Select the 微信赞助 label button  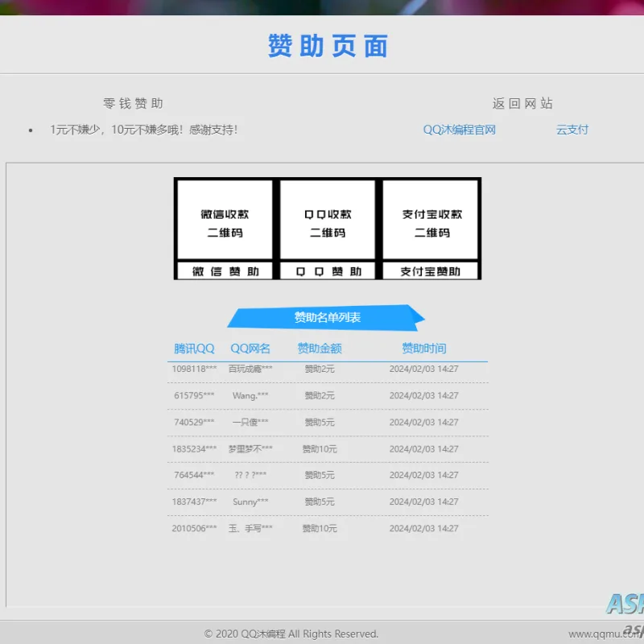(x=225, y=271)
